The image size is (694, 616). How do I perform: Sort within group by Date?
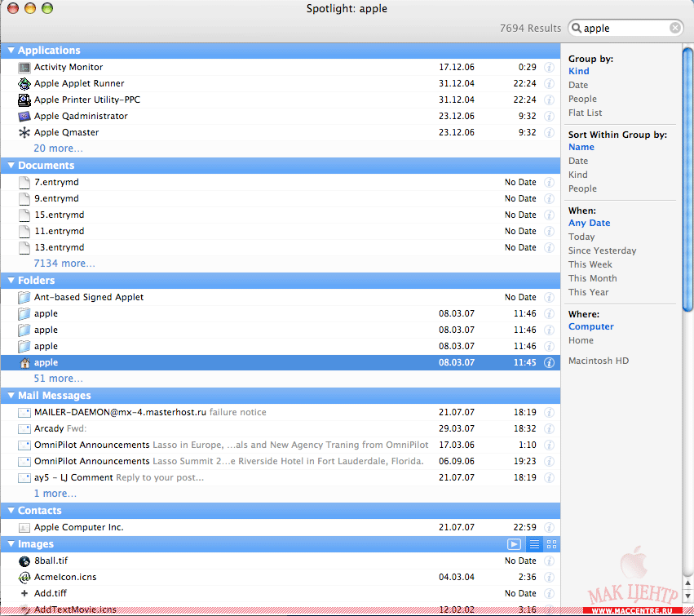coord(578,162)
